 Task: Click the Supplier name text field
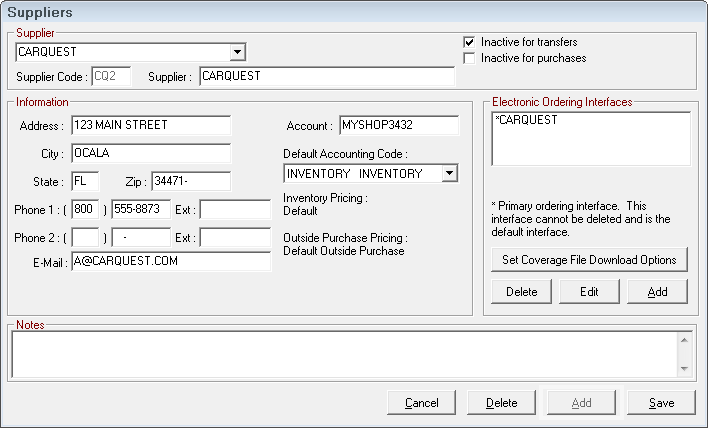tap(326, 76)
